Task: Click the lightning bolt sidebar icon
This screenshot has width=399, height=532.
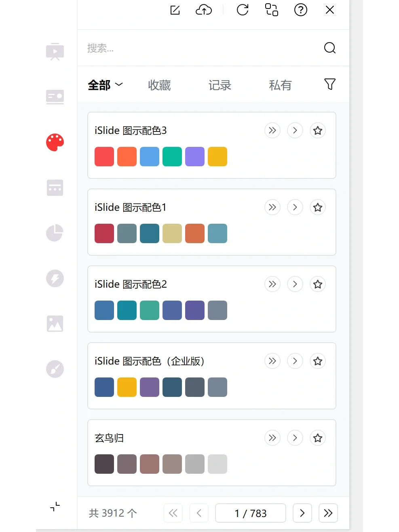Action: pos(55,278)
